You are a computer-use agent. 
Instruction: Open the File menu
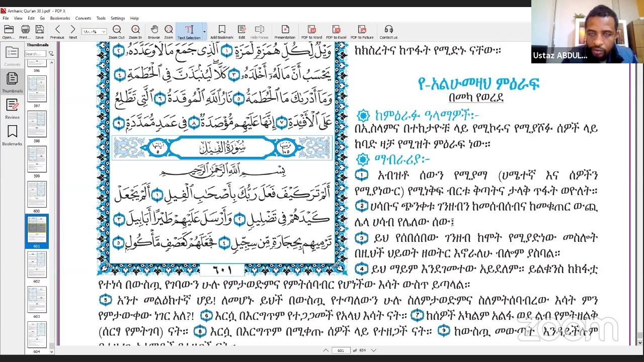click(6, 18)
